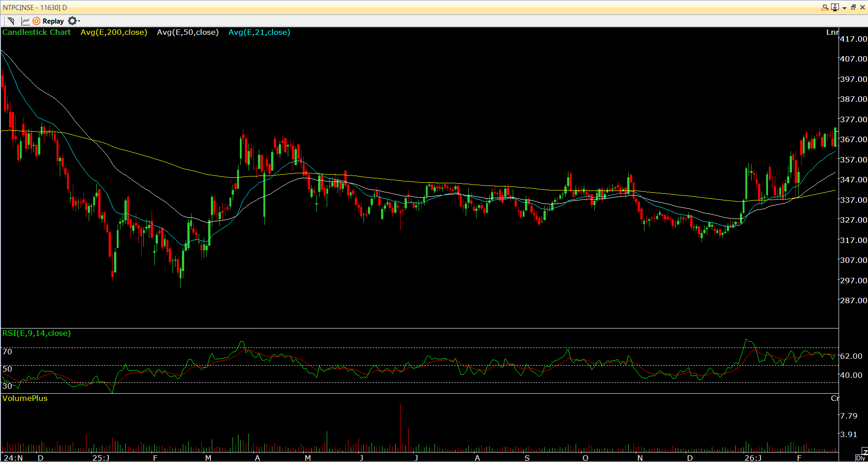Screen dimensions: 868x462
Task: Toggle the Avg(E,21,close) moving average
Action: pyautogui.click(x=259, y=32)
